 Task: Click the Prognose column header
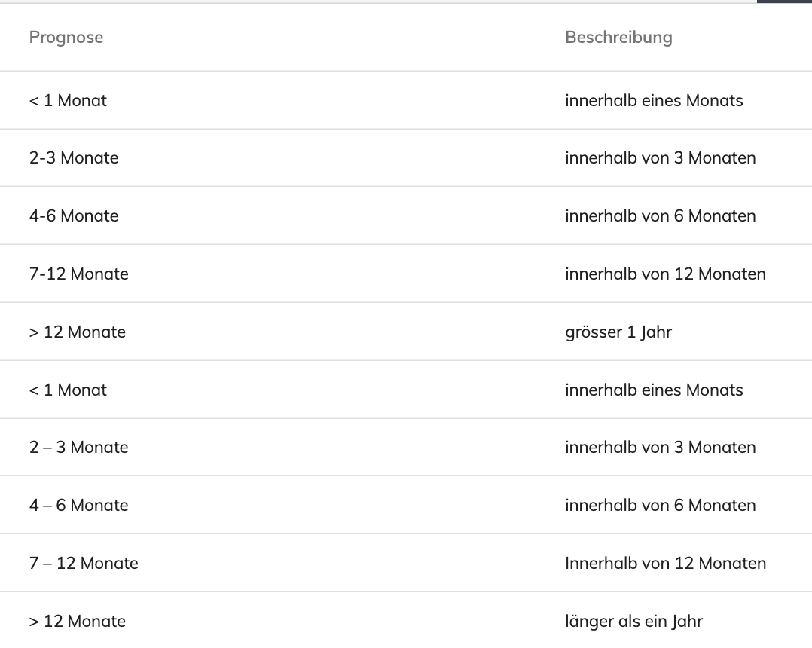66,37
